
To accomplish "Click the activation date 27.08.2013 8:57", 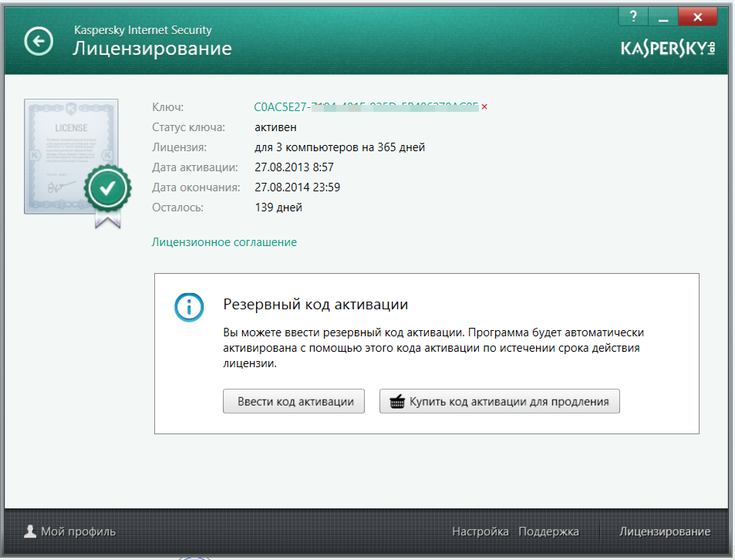I will [294, 167].
